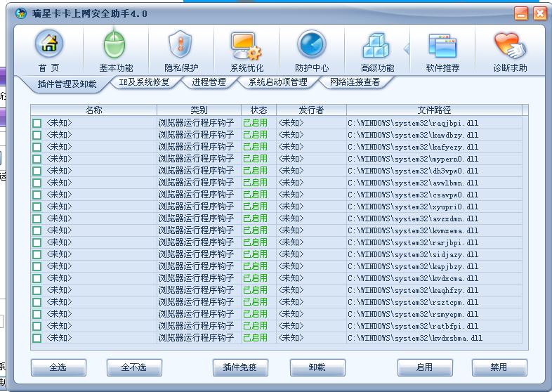The image size is (552, 392).
Task: Sort by 状态 column header
Action: pyautogui.click(x=258, y=110)
